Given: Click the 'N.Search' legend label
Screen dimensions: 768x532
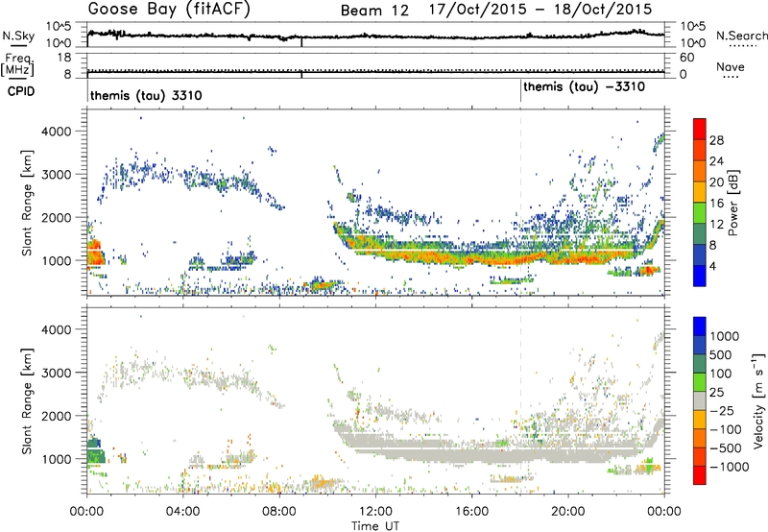Looking at the screenshot, I should (741, 36).
